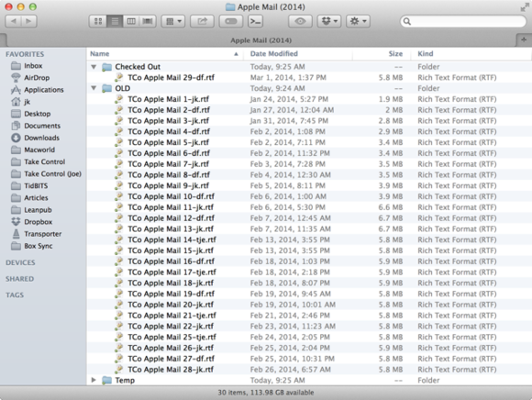Image resolution: width=532 pixels, height=400 pixels.
Task: Click the Share toolbar button
Action: [x=202, y=21]
